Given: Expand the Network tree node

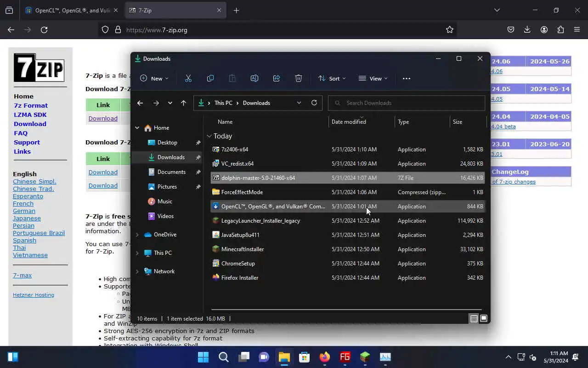Looking at the screenshot, I should pyautogui.click(x=137, y=271).
